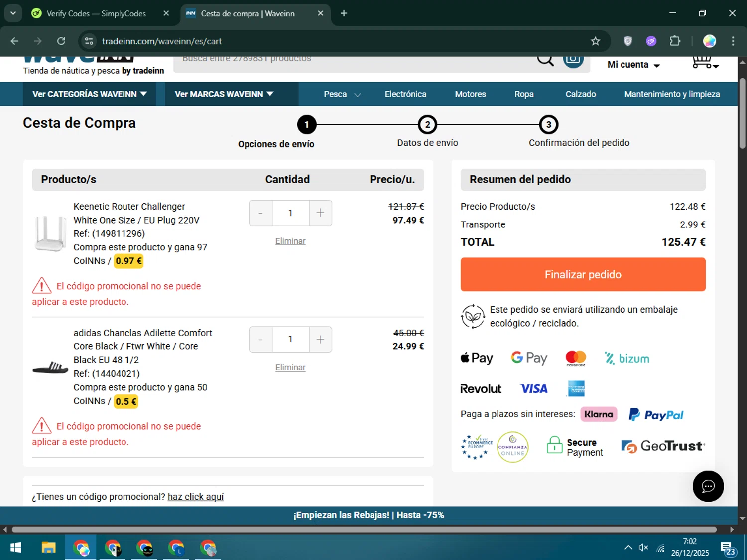The image size is (747, 560).
Task: Remove Keenetic Router with Eliminar link
Action: point(290,241)
